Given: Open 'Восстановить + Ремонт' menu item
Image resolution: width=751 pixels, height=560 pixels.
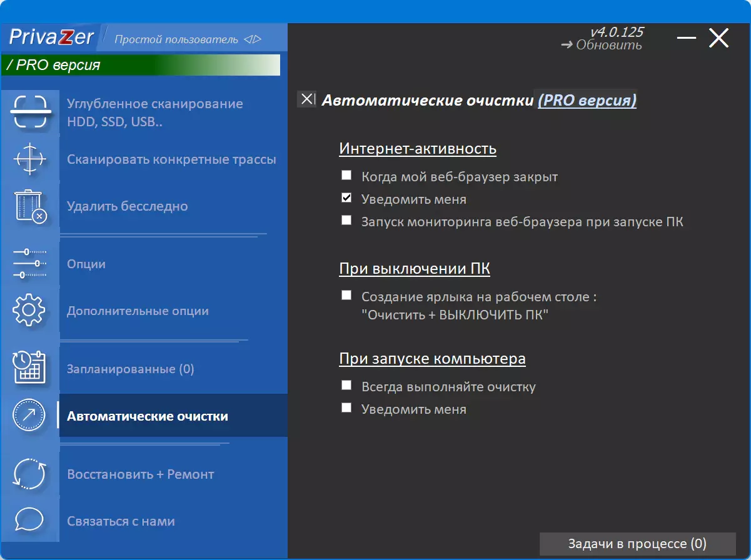Looking at the screenshot, I should (141, 474).
